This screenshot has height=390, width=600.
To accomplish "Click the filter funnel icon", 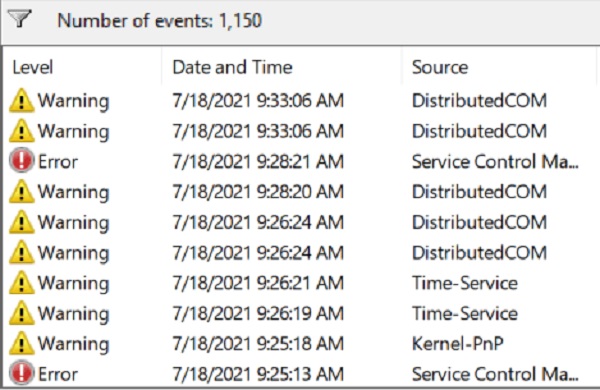I will click(x=19, y=19).
